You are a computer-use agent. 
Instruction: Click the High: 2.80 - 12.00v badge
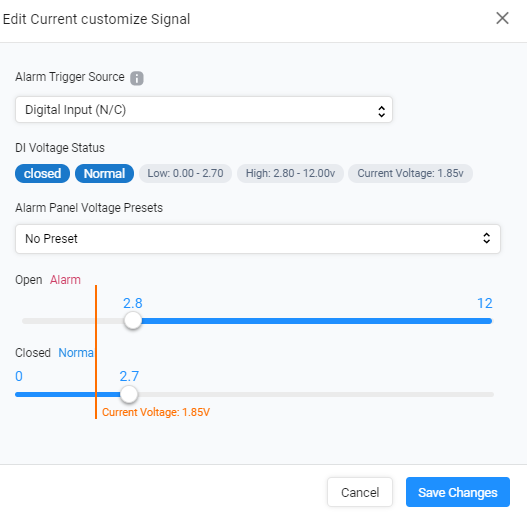[x=290, y=173]
